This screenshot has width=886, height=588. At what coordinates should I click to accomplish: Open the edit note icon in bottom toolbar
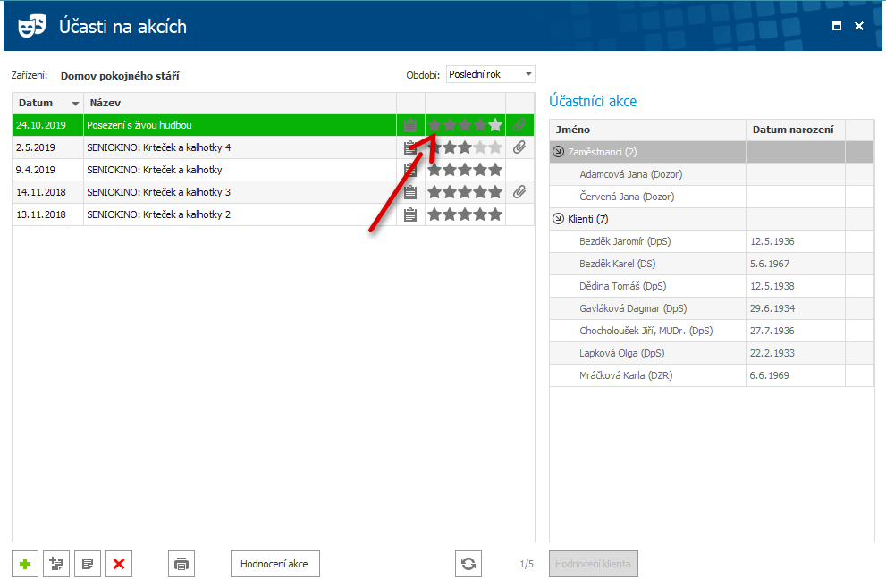click(x=88, y=564)
